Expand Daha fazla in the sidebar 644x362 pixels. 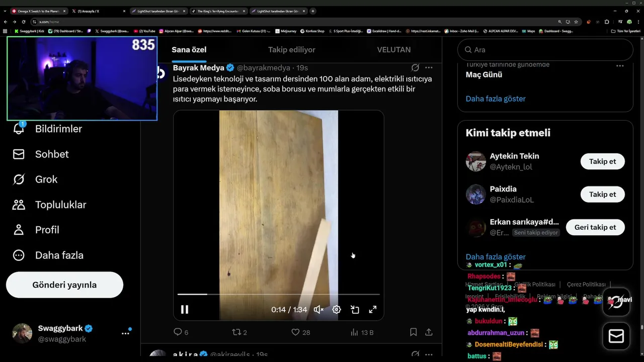tap(48, 255)
